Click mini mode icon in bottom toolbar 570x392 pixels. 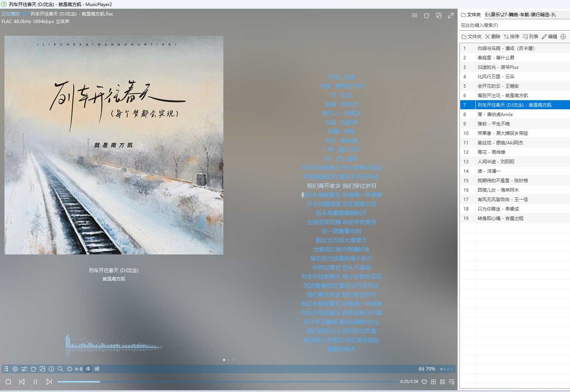click(42, 369)
